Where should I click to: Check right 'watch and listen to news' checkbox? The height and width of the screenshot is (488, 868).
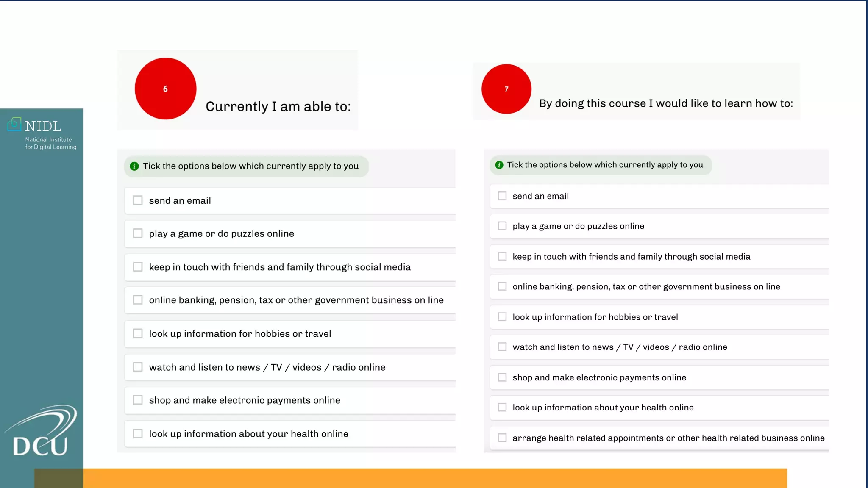[x=502, y=347]
